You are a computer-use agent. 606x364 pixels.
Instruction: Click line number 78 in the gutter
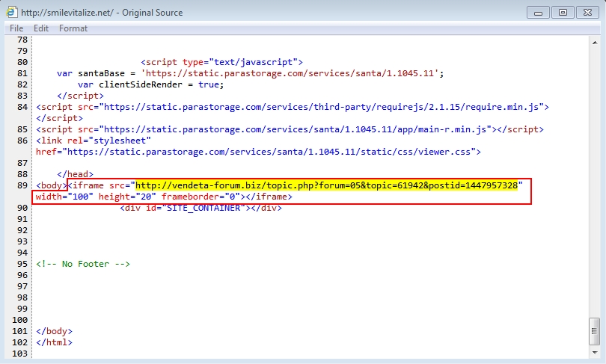click(x=22, y=40)
